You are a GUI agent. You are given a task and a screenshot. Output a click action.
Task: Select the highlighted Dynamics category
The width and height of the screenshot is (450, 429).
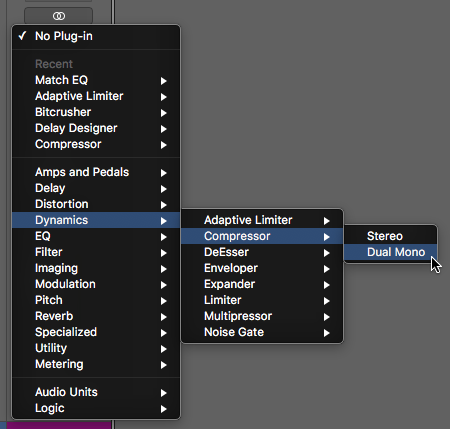(x=96, y=220)
